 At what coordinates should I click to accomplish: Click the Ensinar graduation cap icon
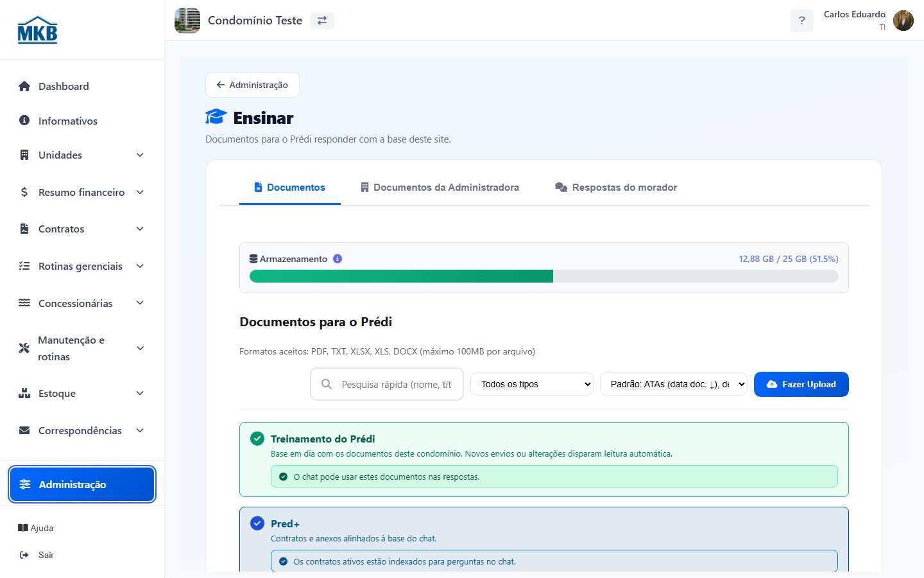[216, 117]
